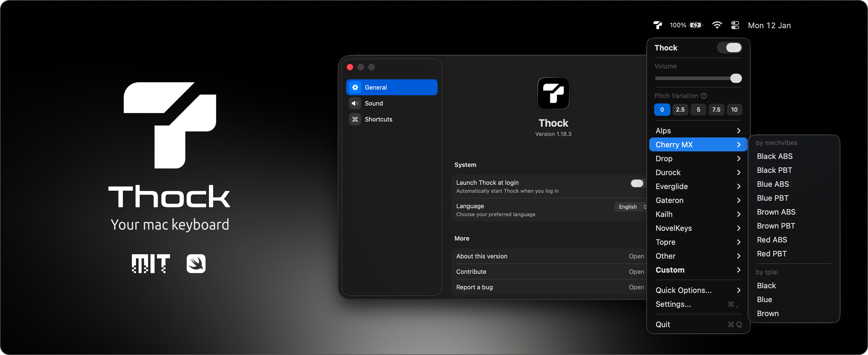This screenshot has width=868, height=355.
Task: Open the Quick Options submenu
Action: (698, 290)
